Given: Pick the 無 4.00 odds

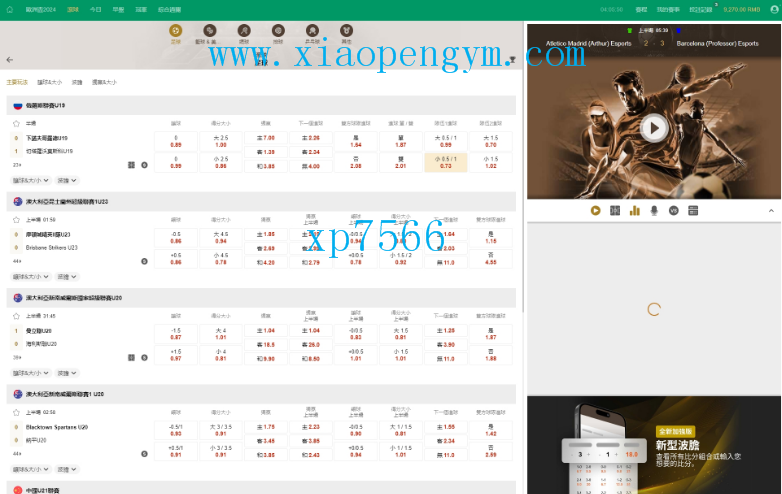Looking at the screenshot, I should click(x=311, y=166).
